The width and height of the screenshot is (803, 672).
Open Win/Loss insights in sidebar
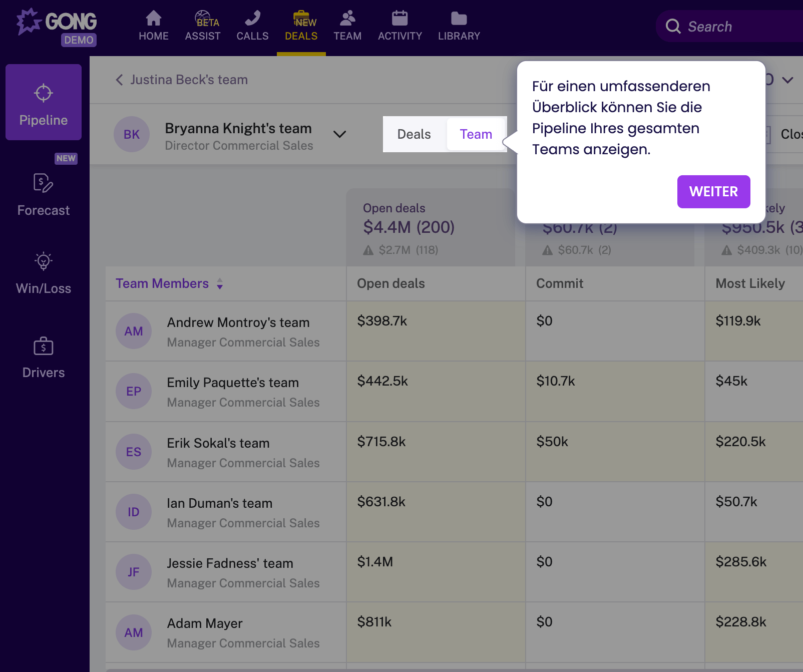tap(44, 273)
